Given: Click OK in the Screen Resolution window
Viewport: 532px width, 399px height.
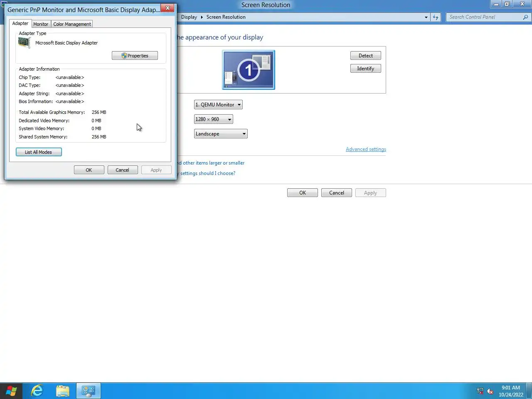Looking at the screenshot, I should tap(303, 193).
